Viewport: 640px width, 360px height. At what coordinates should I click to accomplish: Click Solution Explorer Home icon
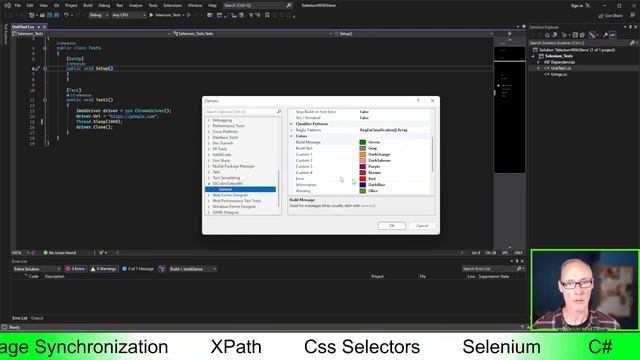tap(547, 35)
